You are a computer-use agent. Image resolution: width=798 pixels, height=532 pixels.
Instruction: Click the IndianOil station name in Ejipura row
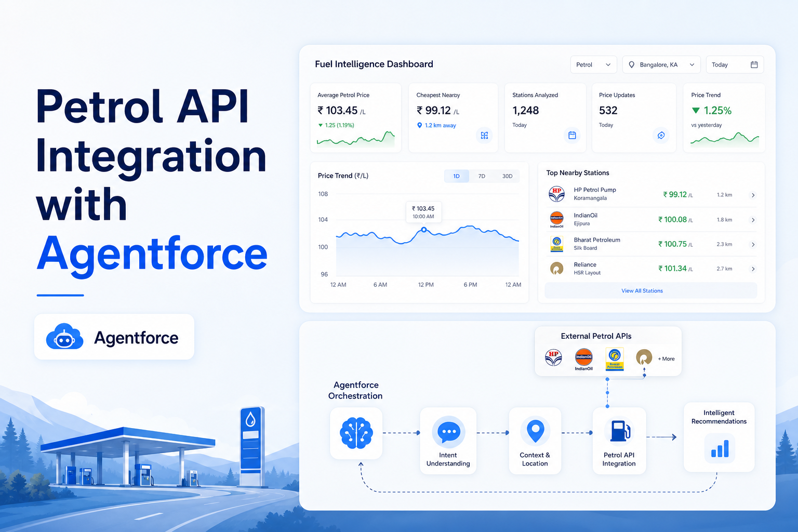(586, 215)
